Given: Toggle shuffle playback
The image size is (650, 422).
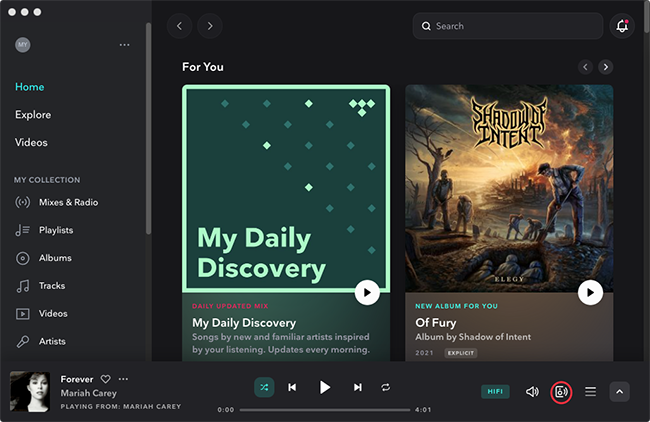Looking at the screenshot, I should point(264,387).
